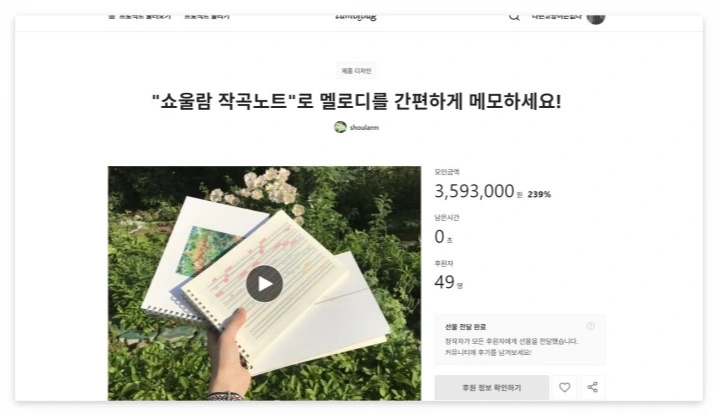
Task: Open the shoularm creator name link
Action: (x=364, y=127)
